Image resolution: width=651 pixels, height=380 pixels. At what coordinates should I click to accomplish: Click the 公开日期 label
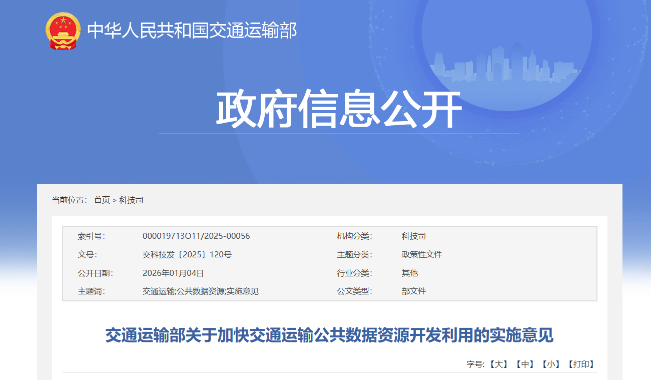(95, 273)
